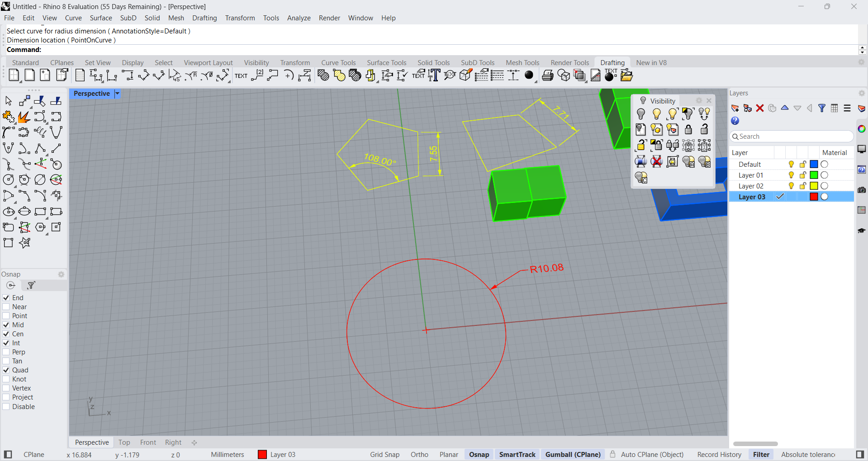Open the Perspective viewport dropdown arrow

point(117,94)
